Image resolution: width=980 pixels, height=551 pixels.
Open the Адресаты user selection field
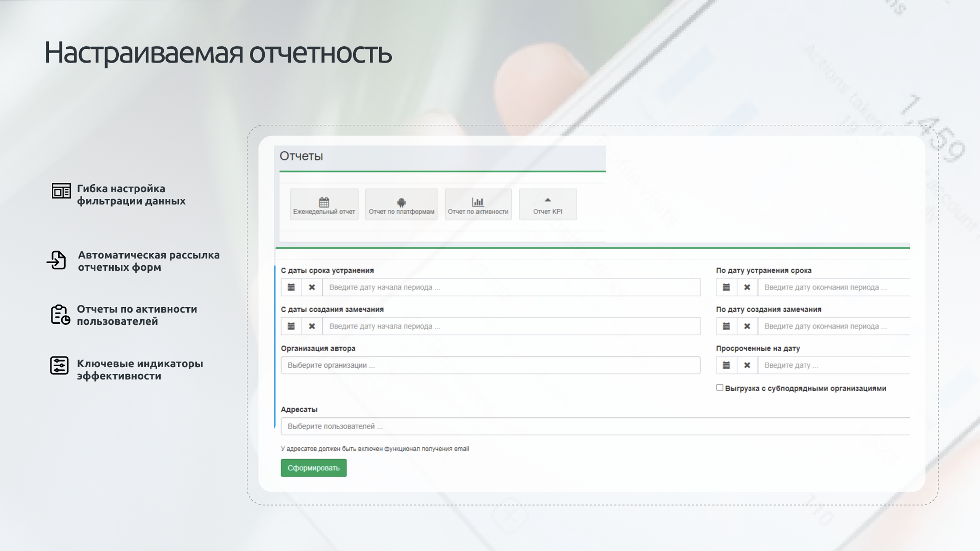(x=595, y=426)
